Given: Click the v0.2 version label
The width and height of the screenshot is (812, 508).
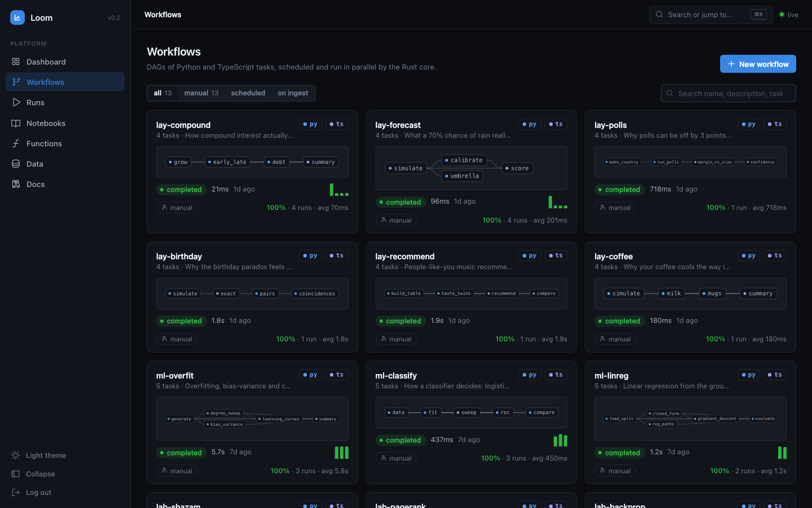Looking at the screenshot, I should tap(114, 18).
